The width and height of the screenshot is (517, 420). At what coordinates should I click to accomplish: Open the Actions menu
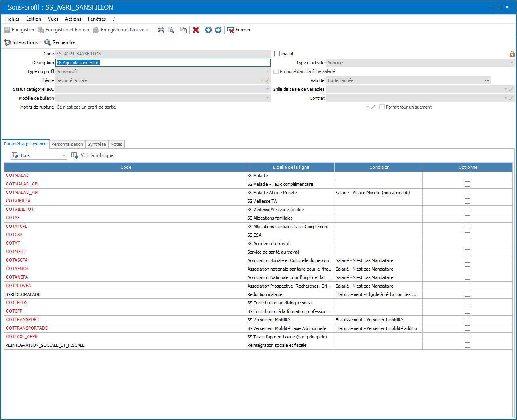(73, 19)
